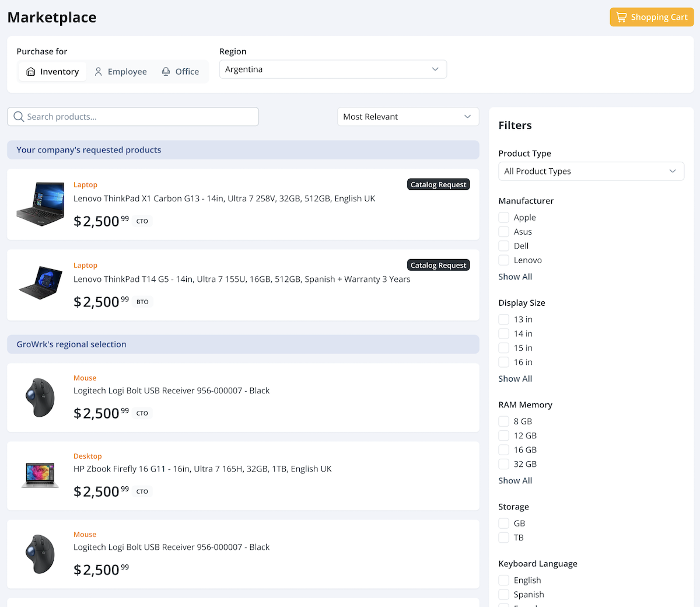Enable the 14 in display size filter
Screen dimensions: 700x607
pos(504,334)
